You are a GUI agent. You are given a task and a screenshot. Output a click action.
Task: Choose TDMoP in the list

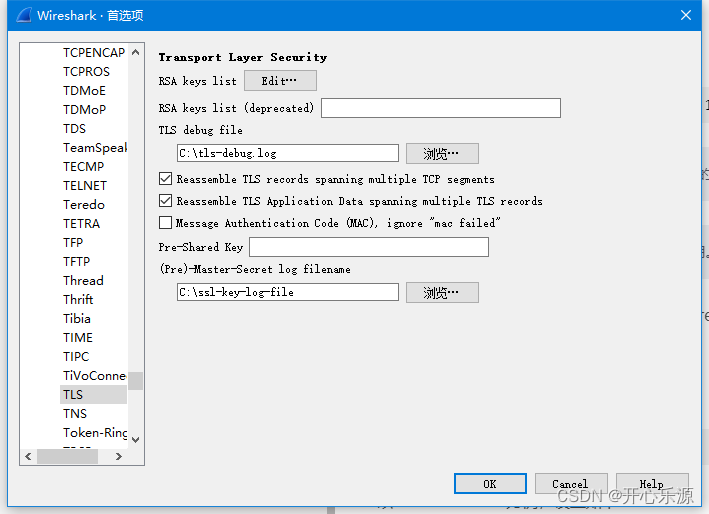pyautogui.click(x=85, y=110)
